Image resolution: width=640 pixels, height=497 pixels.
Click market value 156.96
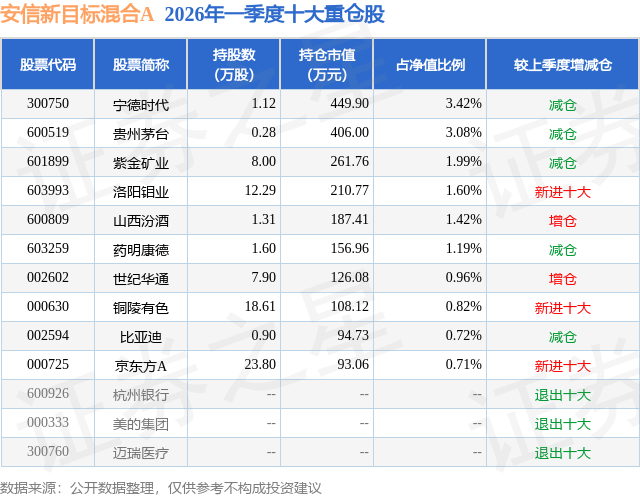349,248
